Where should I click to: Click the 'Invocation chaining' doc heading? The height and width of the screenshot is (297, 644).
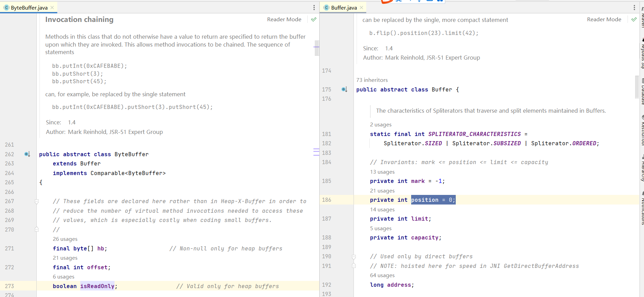coord(79,20)
